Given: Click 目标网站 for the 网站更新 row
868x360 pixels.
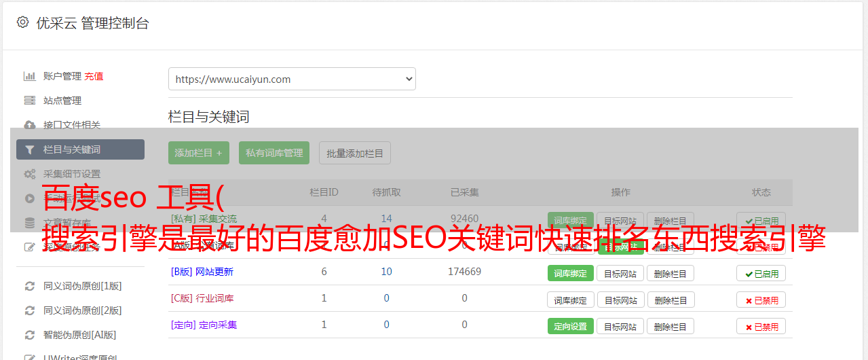Looking at the screenshot, I should point(620,273).
